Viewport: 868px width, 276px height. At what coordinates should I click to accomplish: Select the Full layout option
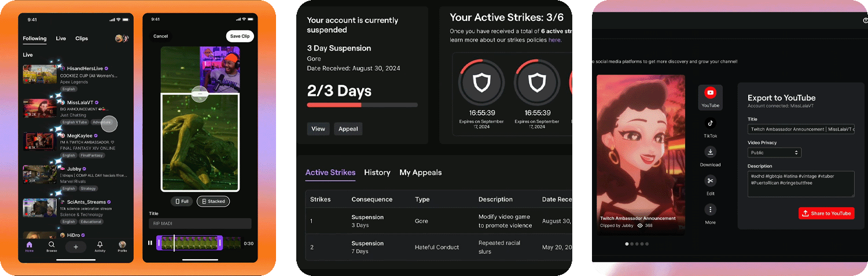[182, 201]
